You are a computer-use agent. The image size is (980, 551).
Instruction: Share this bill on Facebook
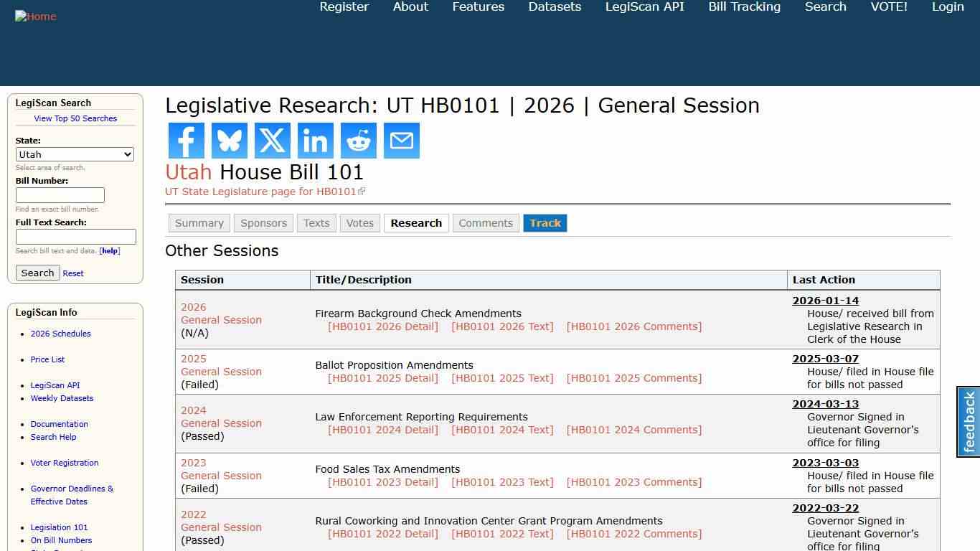pyautogui.click(x=186, y=141)
